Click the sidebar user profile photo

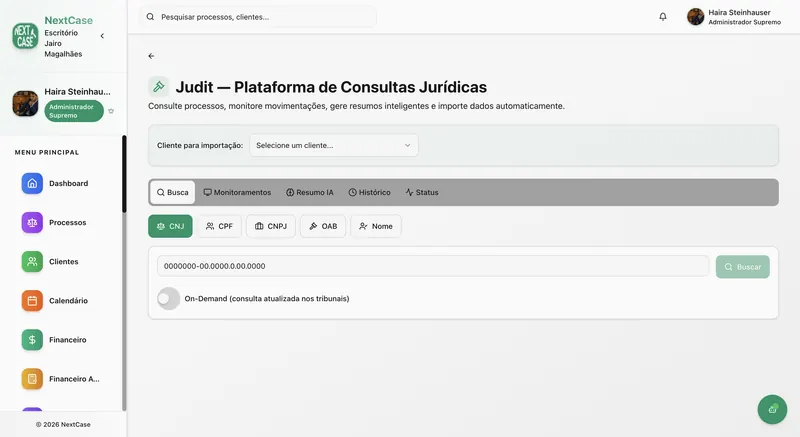coord(25,104)
